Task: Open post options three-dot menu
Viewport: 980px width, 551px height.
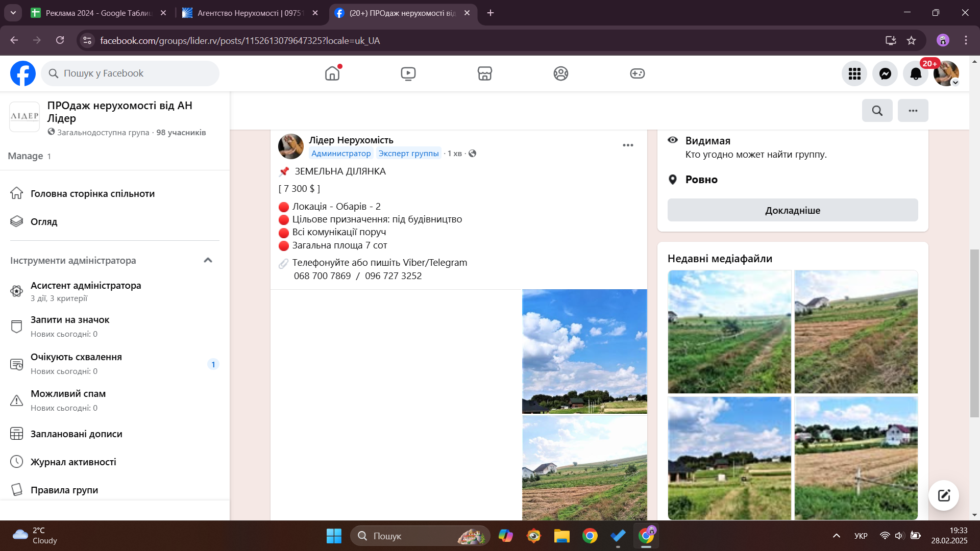Action: click(x=628, y=145)
